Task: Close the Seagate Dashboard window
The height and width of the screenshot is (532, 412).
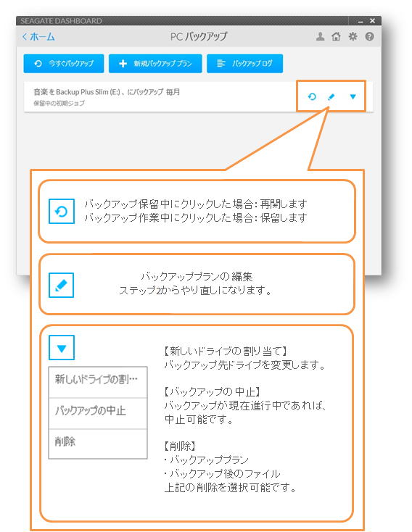Action: pos(372,21)
